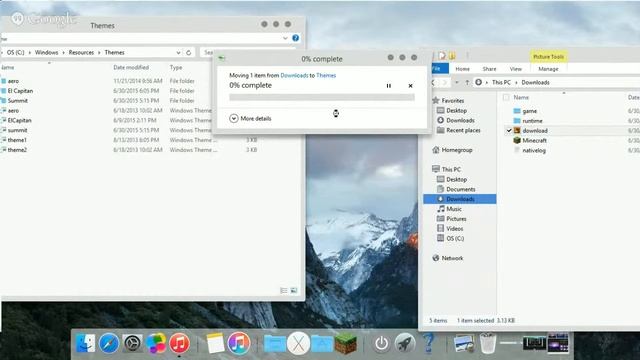This screenshot has width=640, height=360.
Task: Expand the ribbon in Themes window
Action: point(285,38)
